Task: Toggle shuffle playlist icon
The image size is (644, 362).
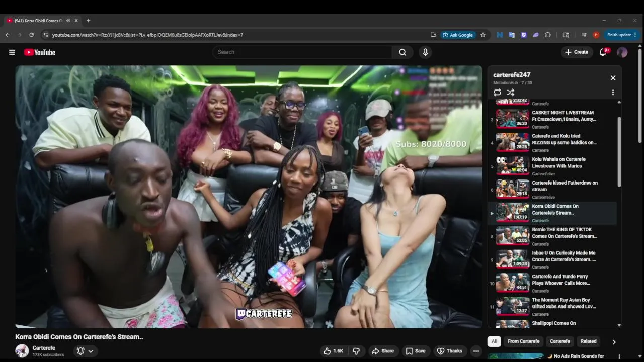Action: (510, 93)
